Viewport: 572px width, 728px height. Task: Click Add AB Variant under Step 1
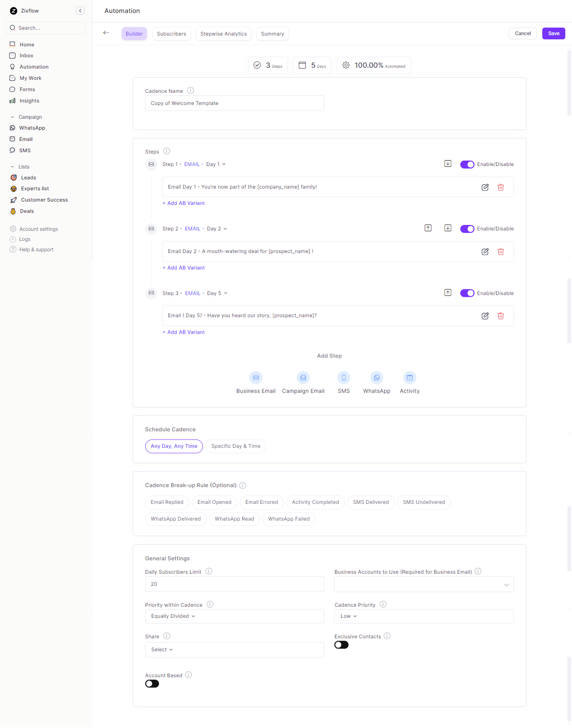(184, 203)
